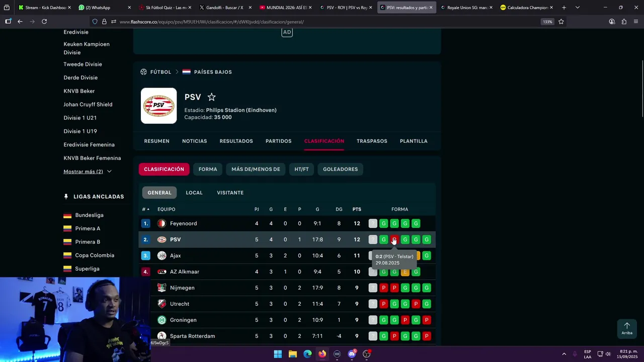Click the 133% zoom level indicator

547,22
